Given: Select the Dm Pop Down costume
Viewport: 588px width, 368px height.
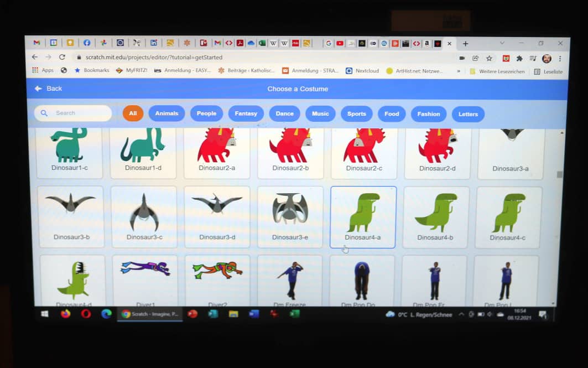Looking at the screenshot, I should (x=362, y=281).
